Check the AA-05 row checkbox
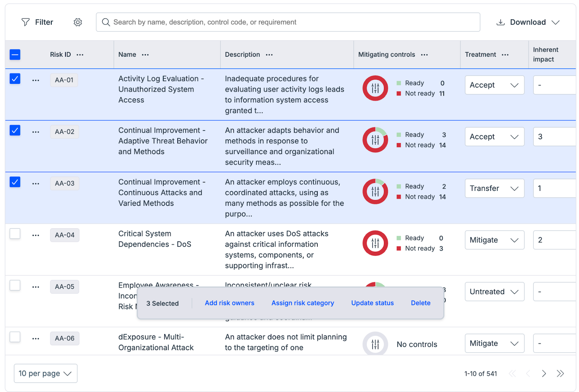 tap(15, 285)
